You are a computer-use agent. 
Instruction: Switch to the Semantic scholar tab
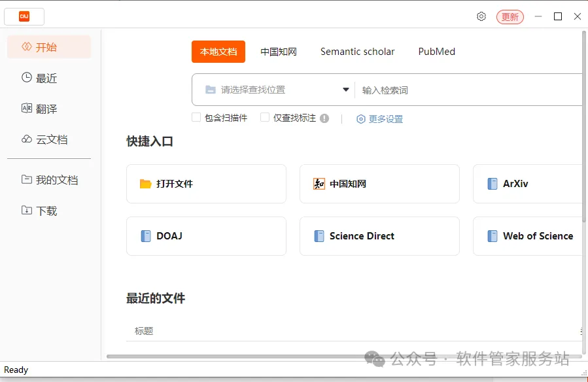tap(357, 52)
